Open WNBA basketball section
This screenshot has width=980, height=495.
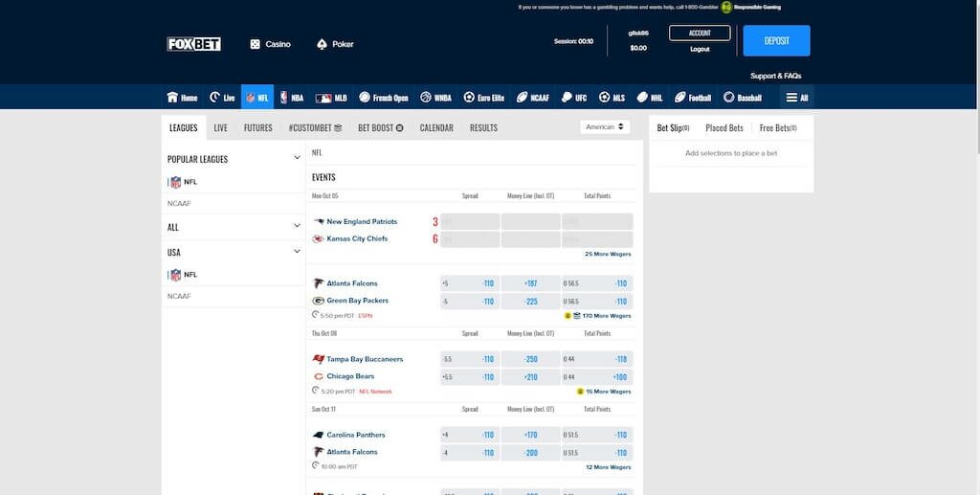pos(435,98)
